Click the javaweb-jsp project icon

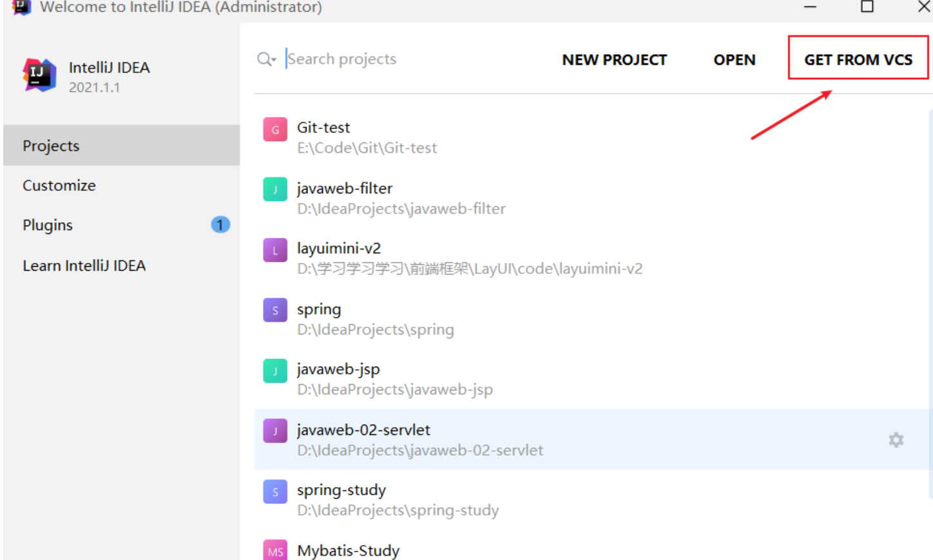coord(275,371)
